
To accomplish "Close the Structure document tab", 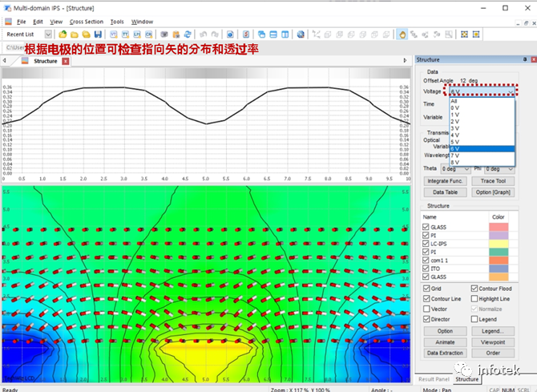I will pyautogui.click(x=66, y=61).
